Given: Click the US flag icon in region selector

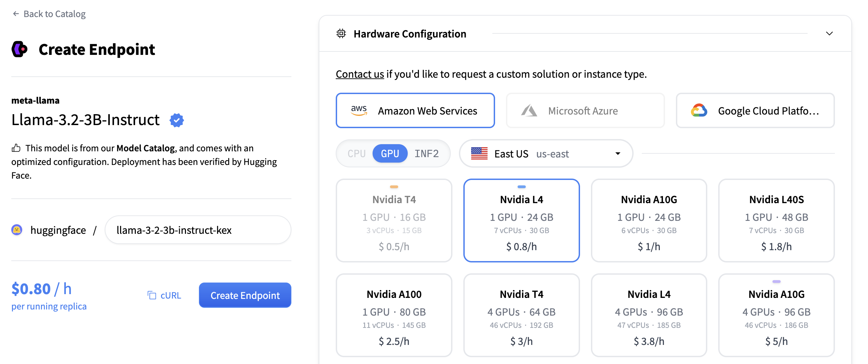Looking at the screenshot, I should point(479,153).
